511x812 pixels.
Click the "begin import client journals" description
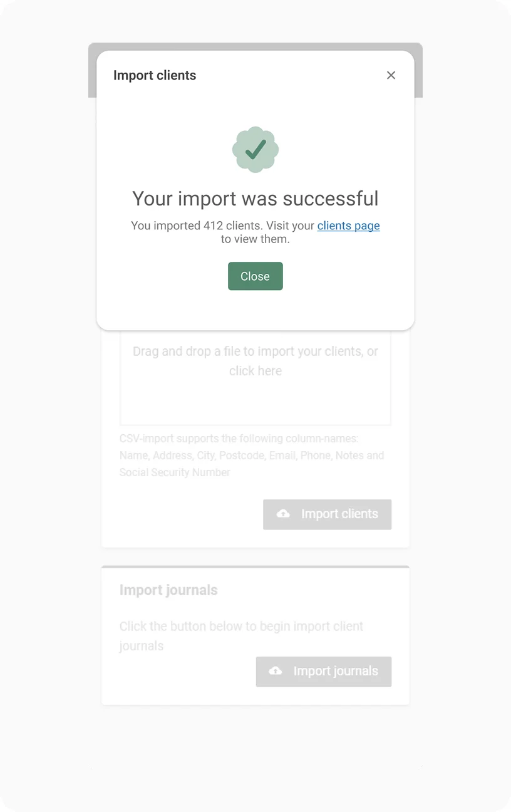pos(241,627)
